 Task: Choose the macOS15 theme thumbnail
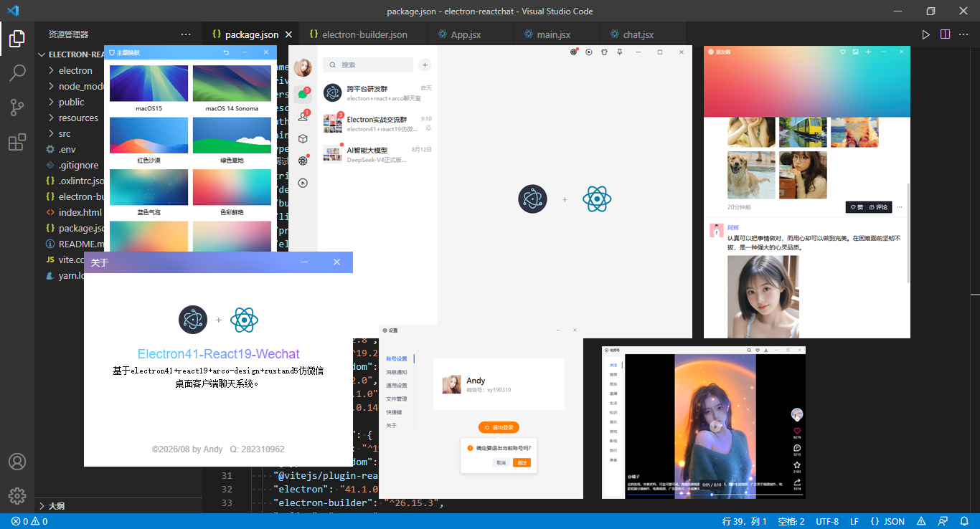[x=149, y=84]
